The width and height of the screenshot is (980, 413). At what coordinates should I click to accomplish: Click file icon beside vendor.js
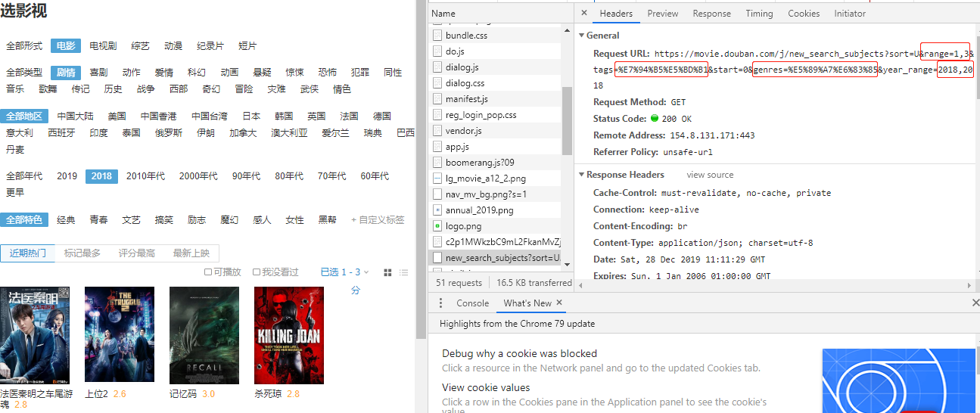click(437, 131)
